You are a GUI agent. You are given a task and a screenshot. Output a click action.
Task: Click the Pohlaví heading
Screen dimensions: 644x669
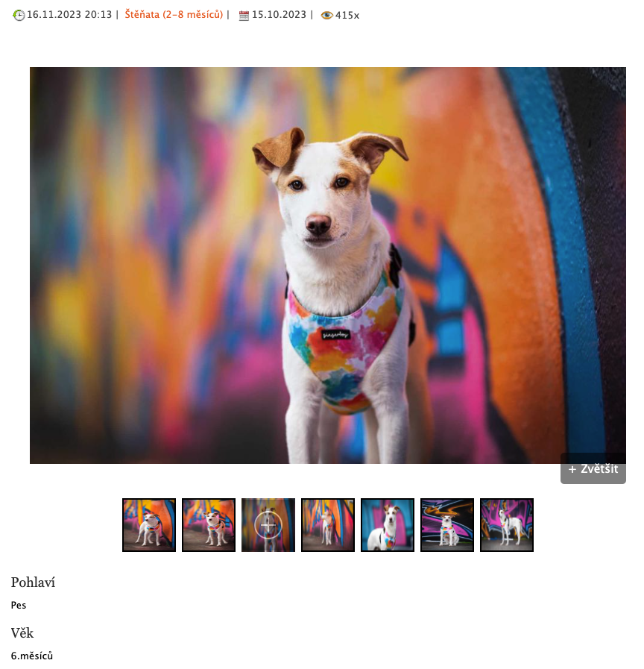[33, 582]
